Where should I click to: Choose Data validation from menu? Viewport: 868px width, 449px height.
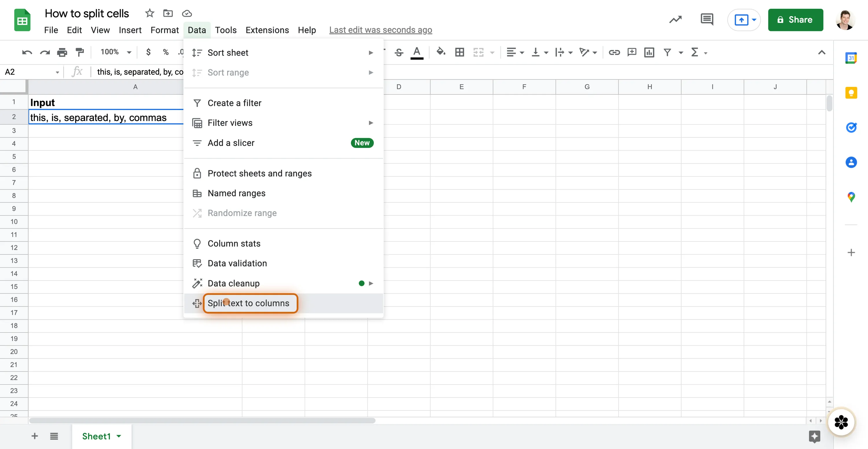[x=283, y=264]
